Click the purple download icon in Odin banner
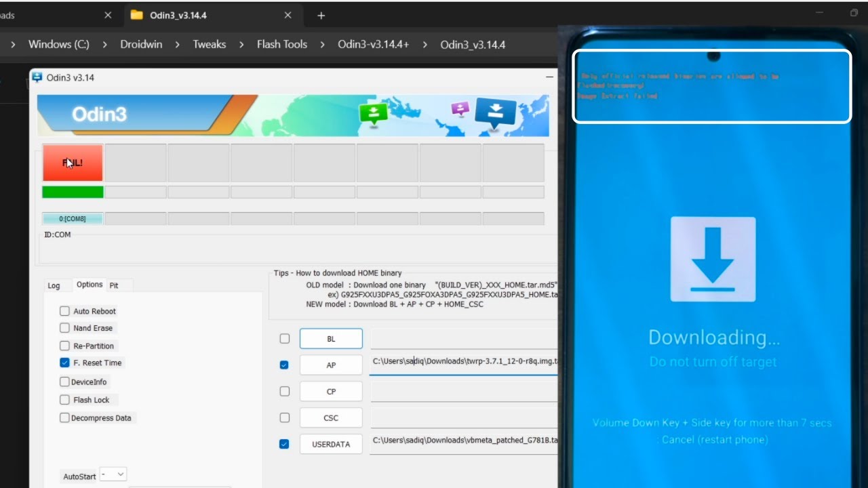Image resolution: width=868 pixels, height=488 pixels. click(460, 108)
